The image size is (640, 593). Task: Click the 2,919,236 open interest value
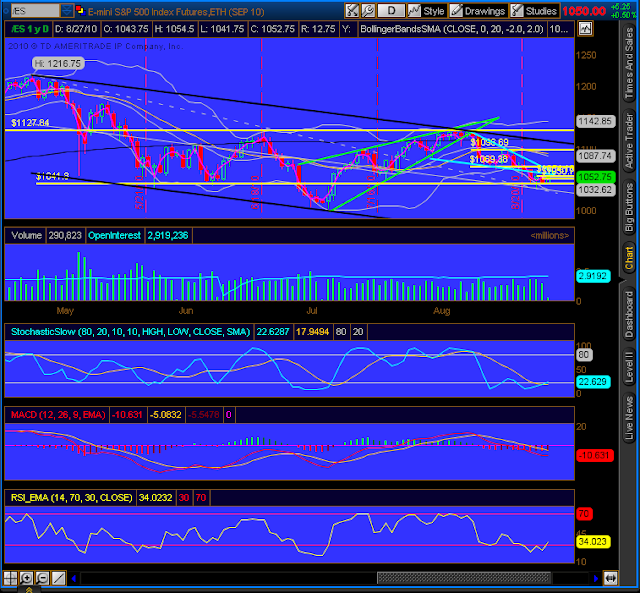point(168,235)
